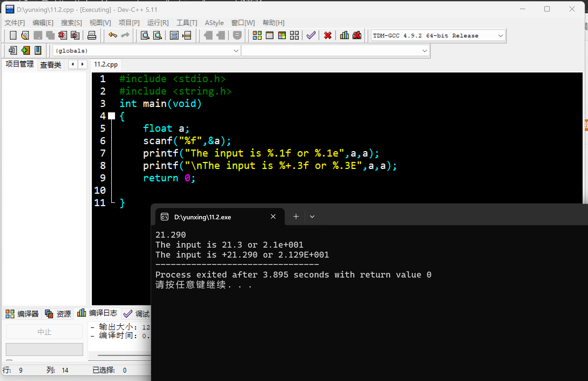Screen dimensions: 588x381
Task: Open the console tab list chevron
Action: (x=312, y=217)
